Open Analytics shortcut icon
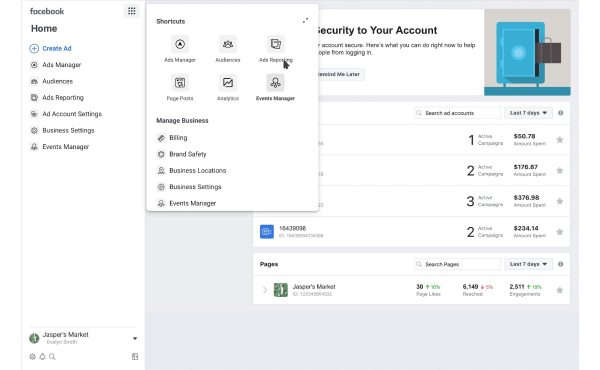600x370 pixels. [228, 83]
